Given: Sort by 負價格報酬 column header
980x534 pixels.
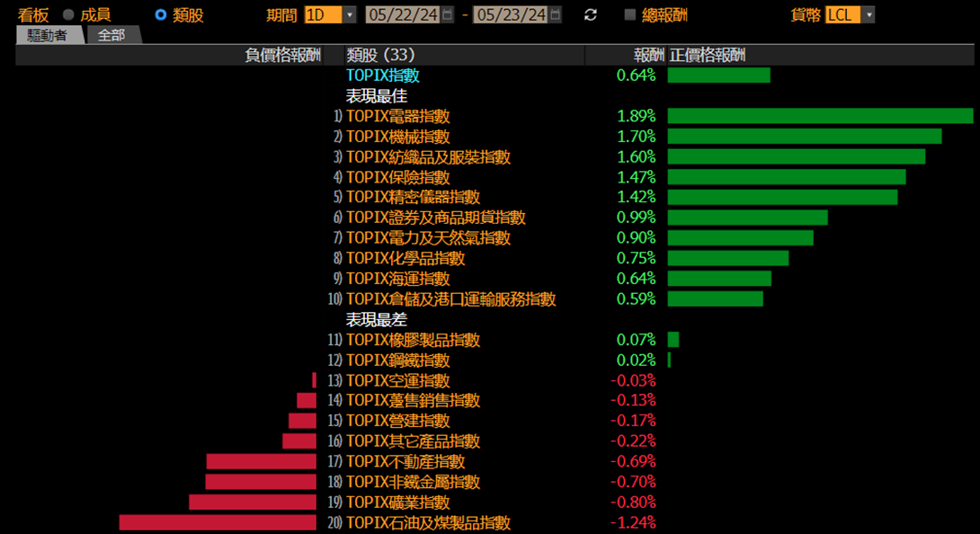Looking at the screenshot, I should (282, 55).
